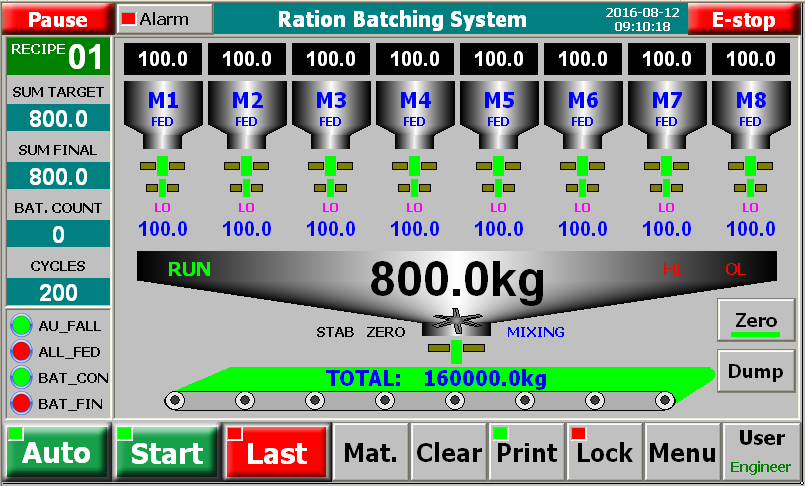Click the valve under hopper M2

coord(247,174)
